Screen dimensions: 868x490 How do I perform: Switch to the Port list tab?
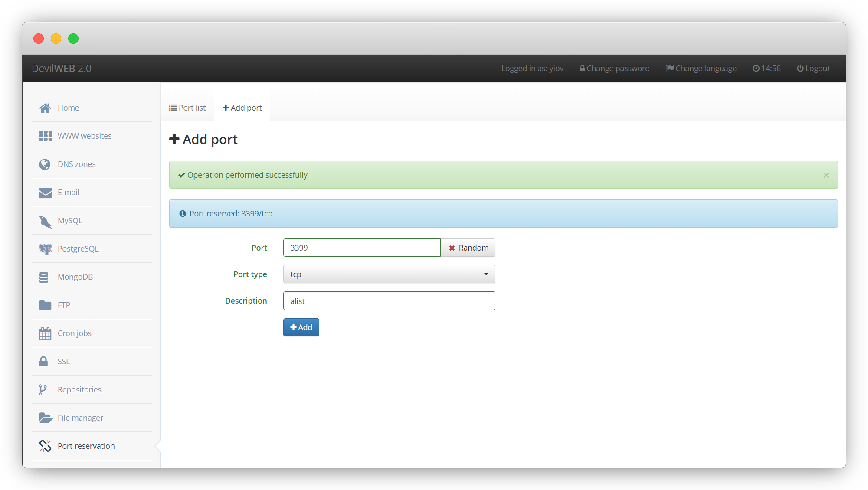(187, 108)
